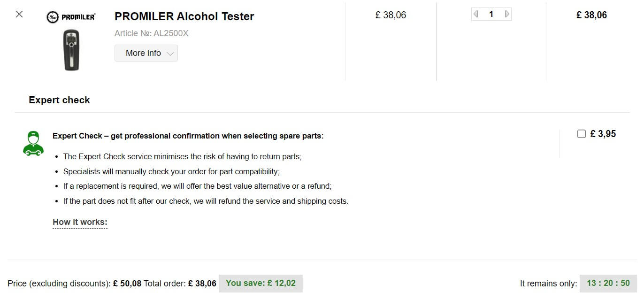
Task: Click the Total order amount at bottom
Action: 202,284
